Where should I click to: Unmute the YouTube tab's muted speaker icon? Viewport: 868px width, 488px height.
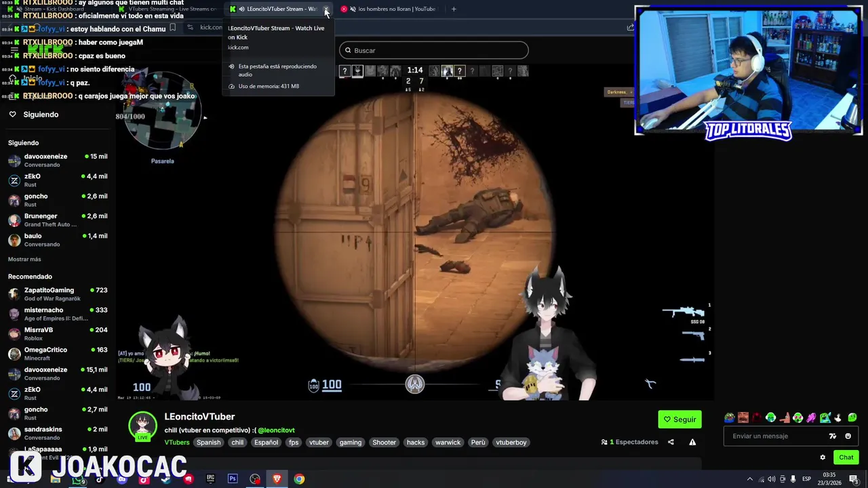353,9
